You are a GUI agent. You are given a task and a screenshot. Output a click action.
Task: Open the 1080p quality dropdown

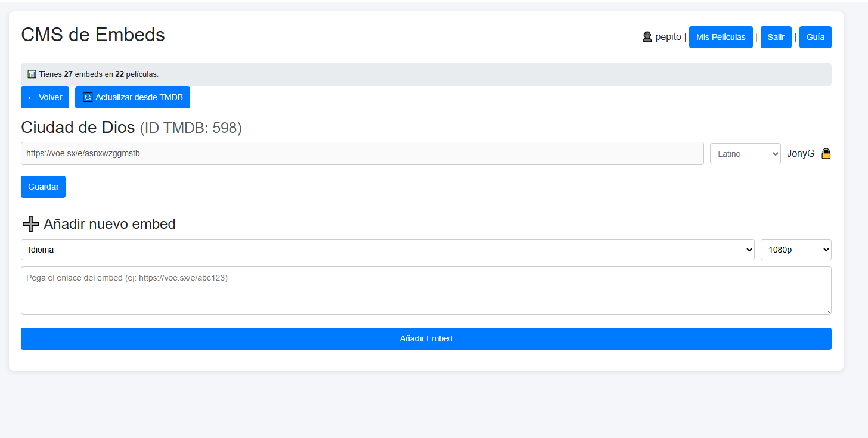[x=795, y=250]
